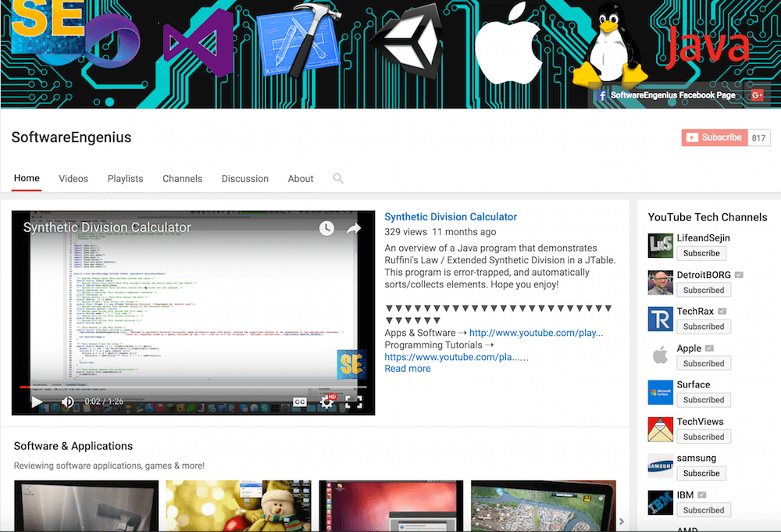Switch to the Videos tab
781x532 pixels.
[x=73, y=179]
